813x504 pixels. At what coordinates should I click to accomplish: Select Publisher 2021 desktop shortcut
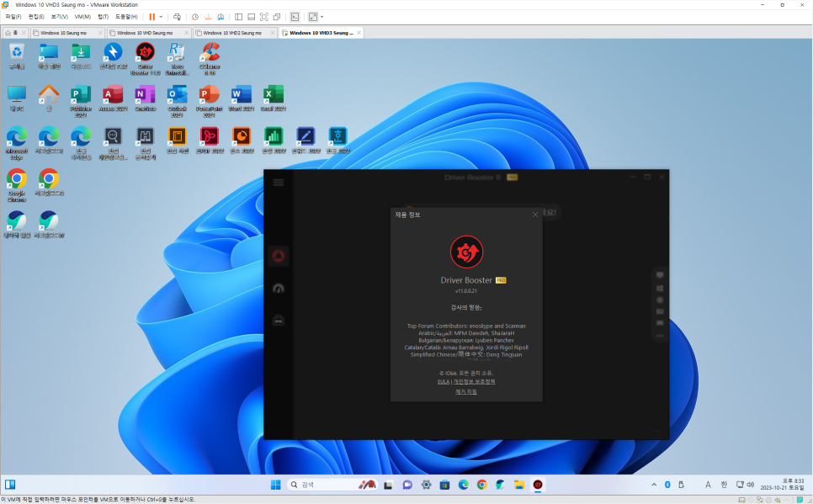81,102
